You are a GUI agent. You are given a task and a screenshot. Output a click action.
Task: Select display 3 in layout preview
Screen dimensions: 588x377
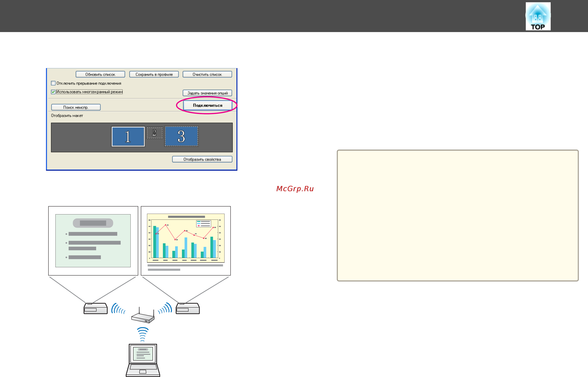coord(181,136)
